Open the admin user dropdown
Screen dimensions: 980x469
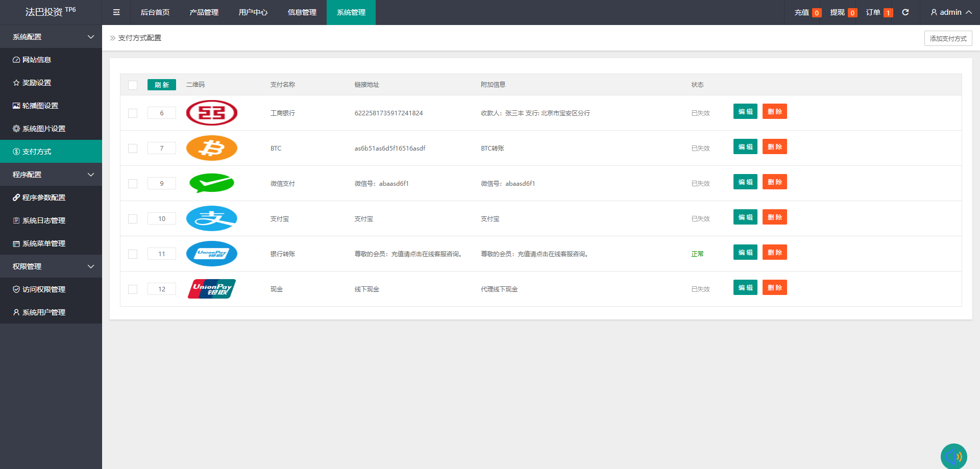coord(951,12)
